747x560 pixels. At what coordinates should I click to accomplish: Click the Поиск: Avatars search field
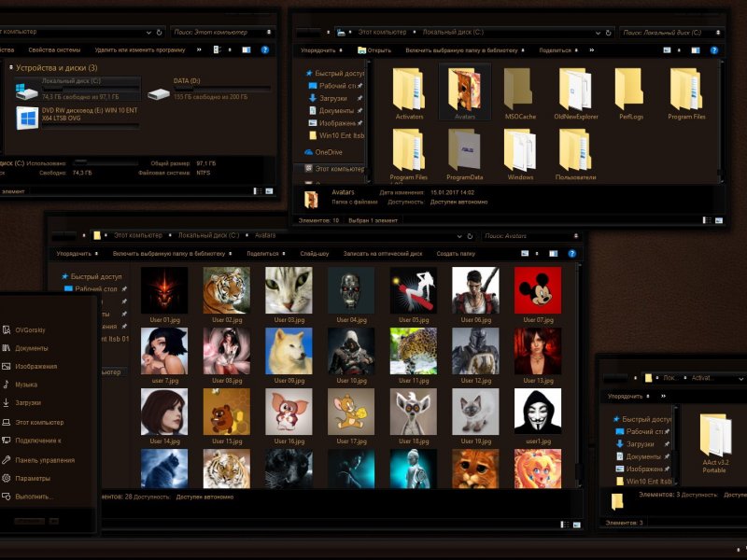click(529, 236)
